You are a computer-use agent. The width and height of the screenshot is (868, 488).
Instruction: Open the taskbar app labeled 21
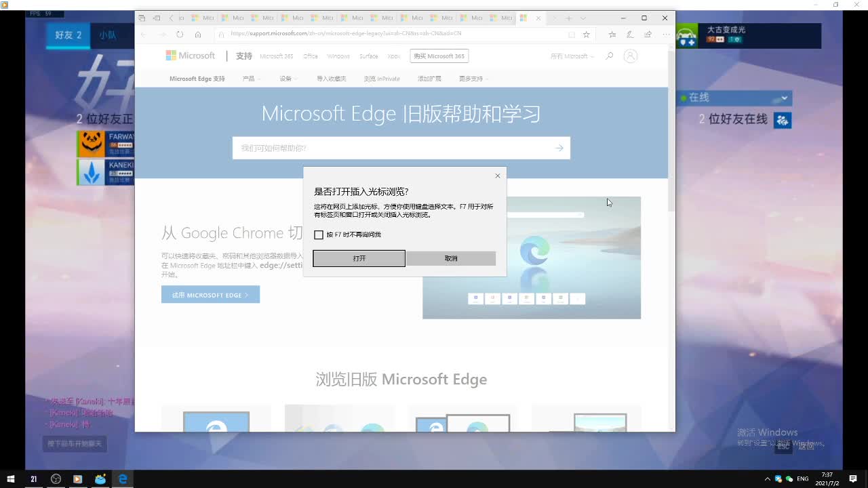click(33, 479)
